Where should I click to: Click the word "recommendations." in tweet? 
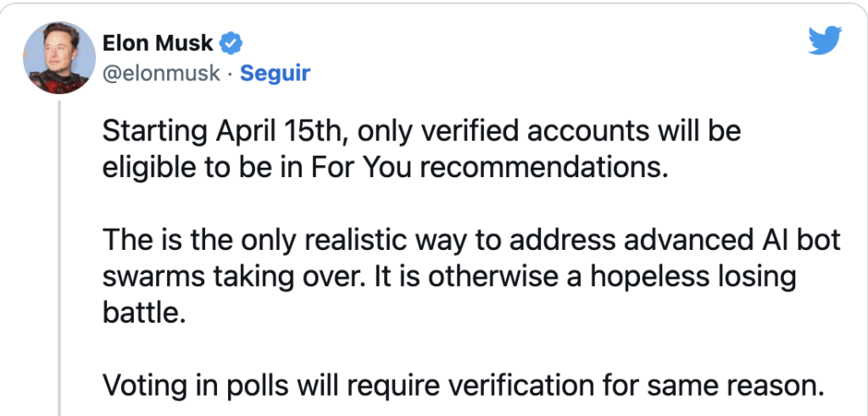[x=538, y=166]
